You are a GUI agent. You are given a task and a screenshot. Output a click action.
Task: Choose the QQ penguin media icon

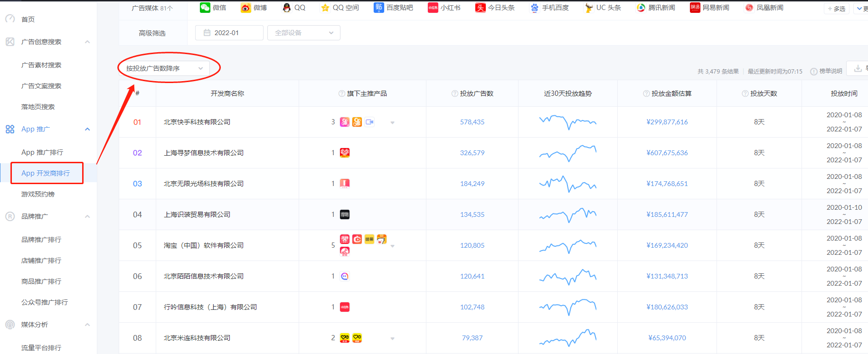tap(286, 8)
